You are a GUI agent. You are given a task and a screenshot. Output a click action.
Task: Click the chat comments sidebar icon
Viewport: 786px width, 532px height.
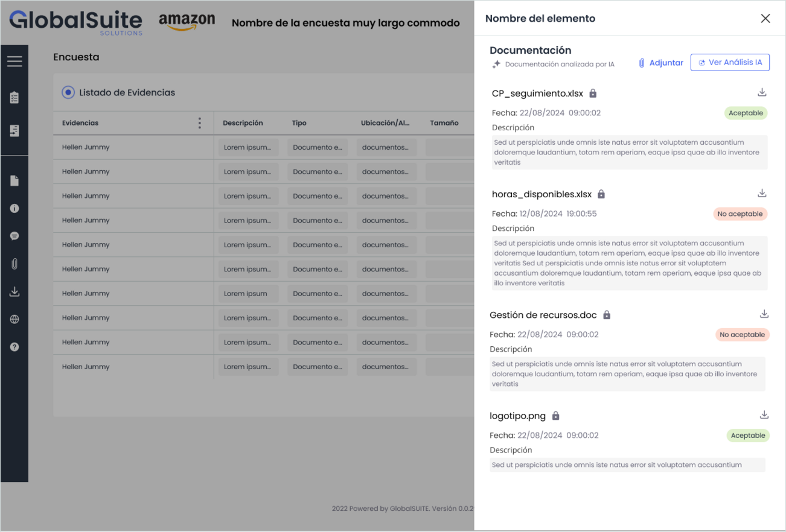pos(14,236)
